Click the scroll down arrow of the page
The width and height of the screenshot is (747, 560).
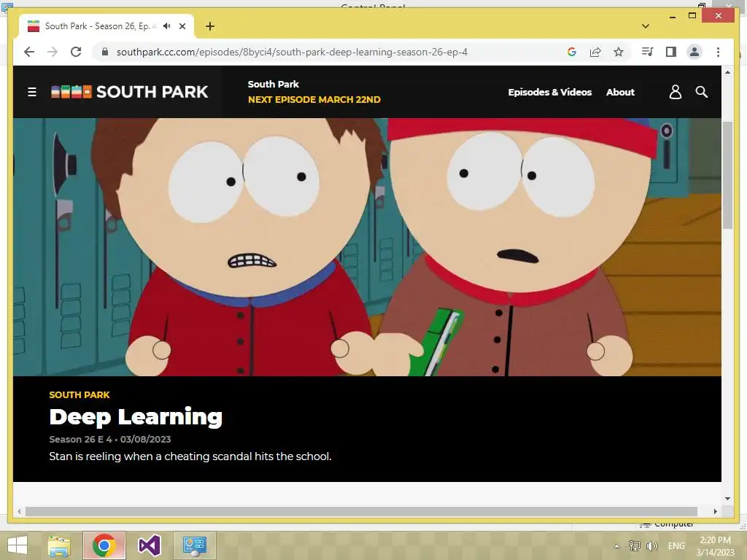[727, 499]
